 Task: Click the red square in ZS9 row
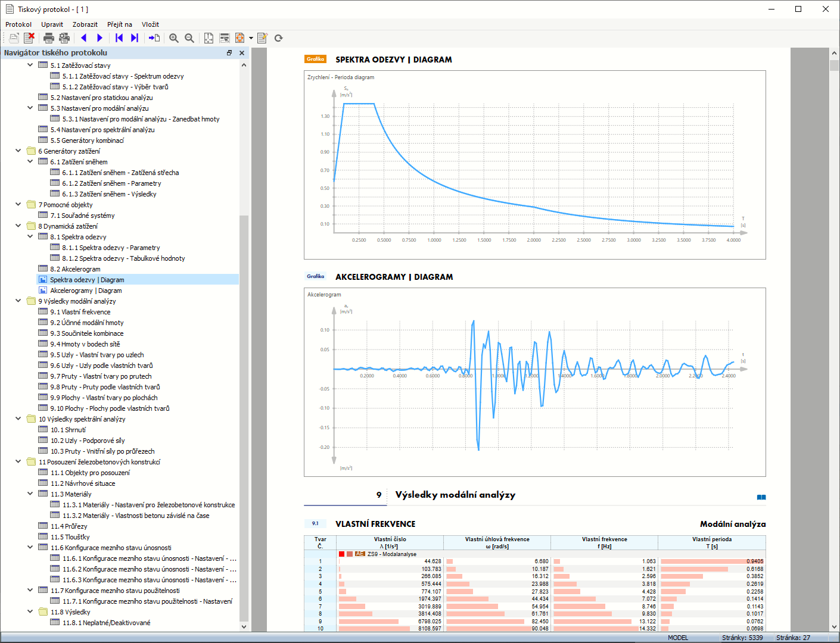(342, 554)
